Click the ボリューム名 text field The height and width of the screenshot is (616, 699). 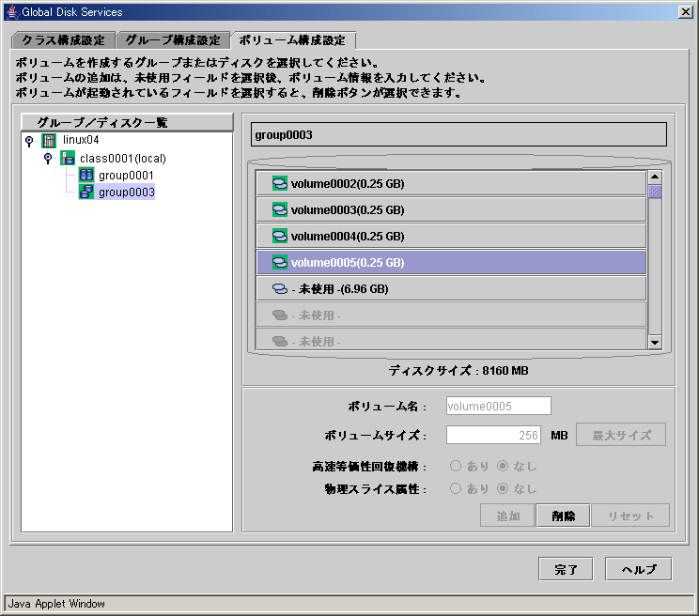pyautogui.click(x=498, y=407)
